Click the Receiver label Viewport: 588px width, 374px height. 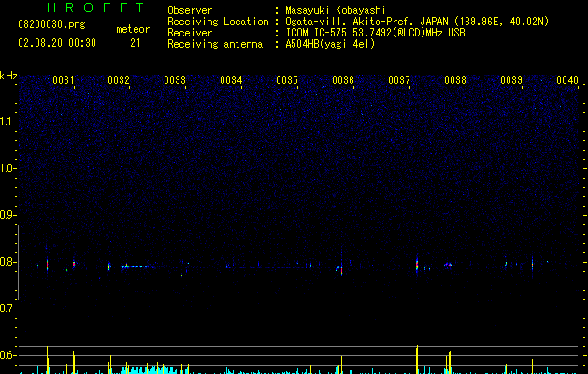190,33
